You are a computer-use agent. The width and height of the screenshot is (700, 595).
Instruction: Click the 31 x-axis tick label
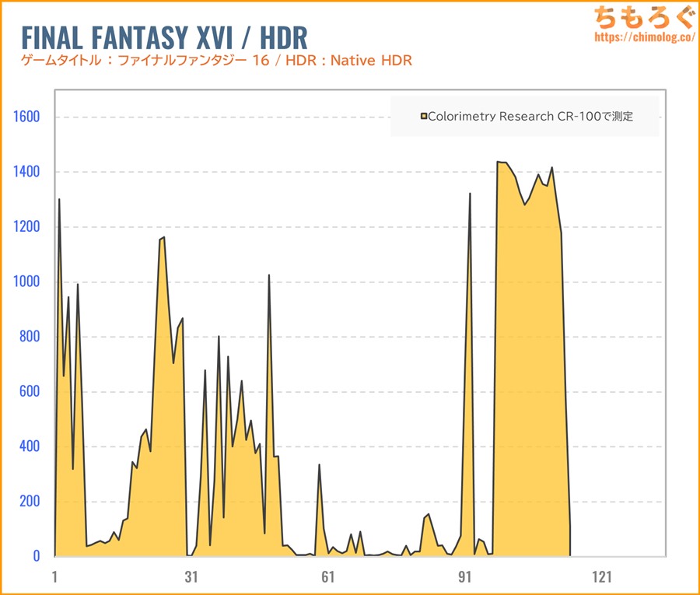[191, 577]
